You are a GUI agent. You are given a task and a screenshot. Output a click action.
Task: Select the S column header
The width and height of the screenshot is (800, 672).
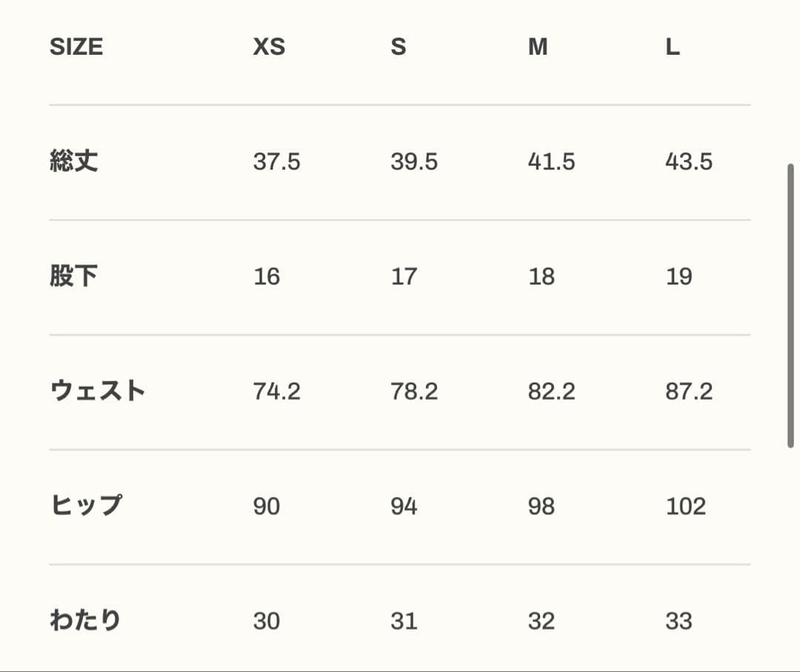pyautogui.click(x=399, y=47)
